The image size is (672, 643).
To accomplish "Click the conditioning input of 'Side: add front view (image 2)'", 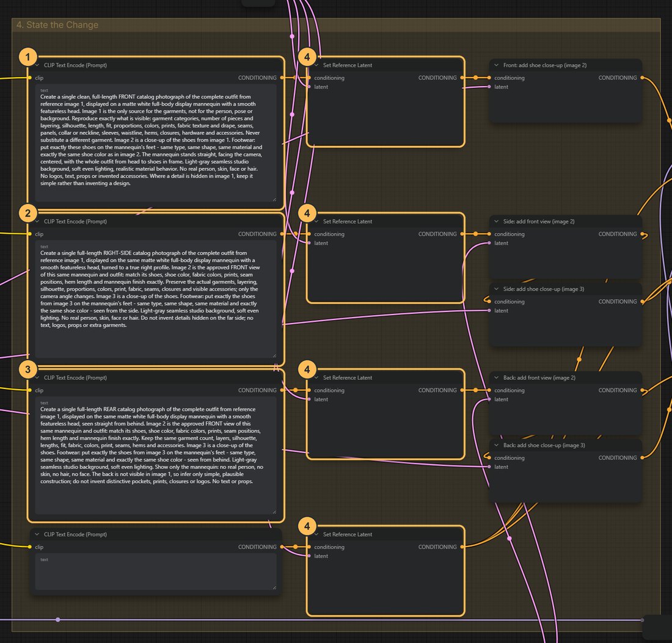I will pyautogui.click(x=489, y=234).
